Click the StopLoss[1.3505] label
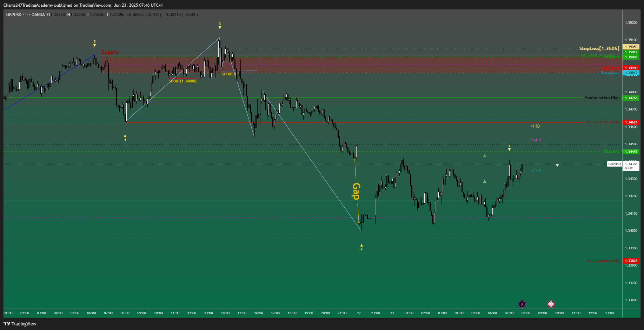 tap(599, 48)
